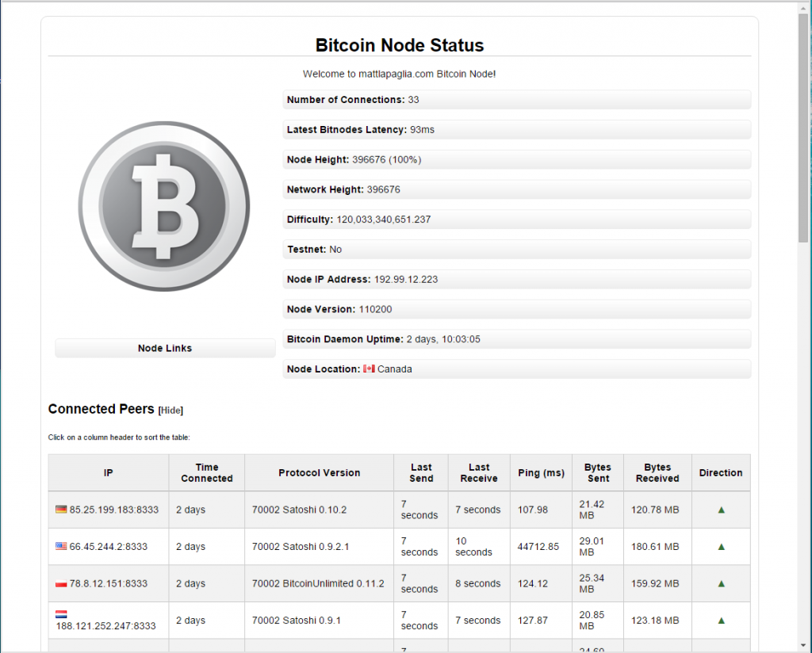Click the peer IP 85.25.199.183:8333
Viewport: 812px width, 653px height.
[114, 510]
